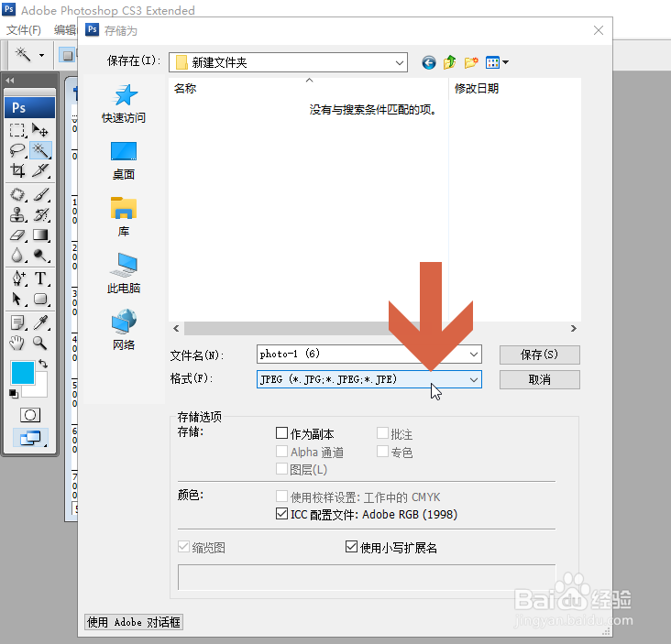Select the Dodge tool
The width and height of the screenshot is (671, 644).
[40, 256]
